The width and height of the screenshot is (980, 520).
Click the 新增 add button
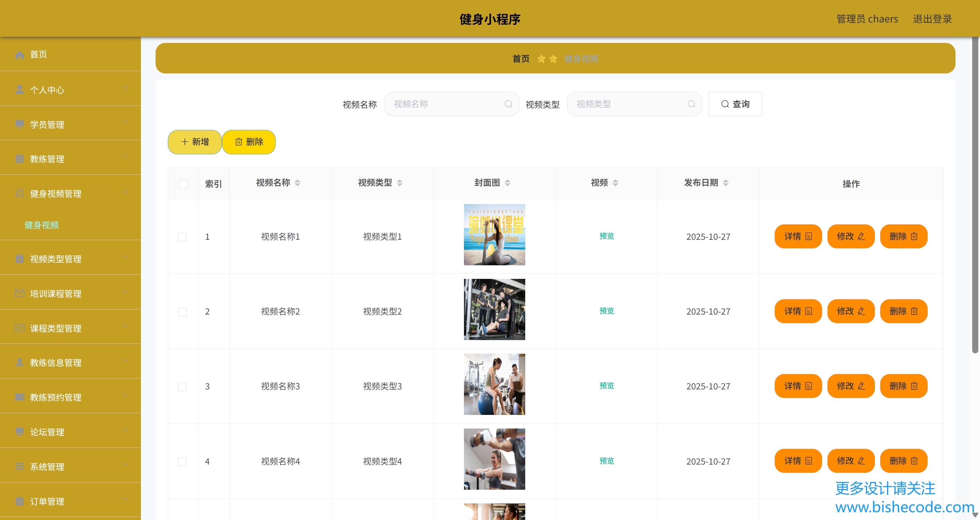[x=194, y=142]
